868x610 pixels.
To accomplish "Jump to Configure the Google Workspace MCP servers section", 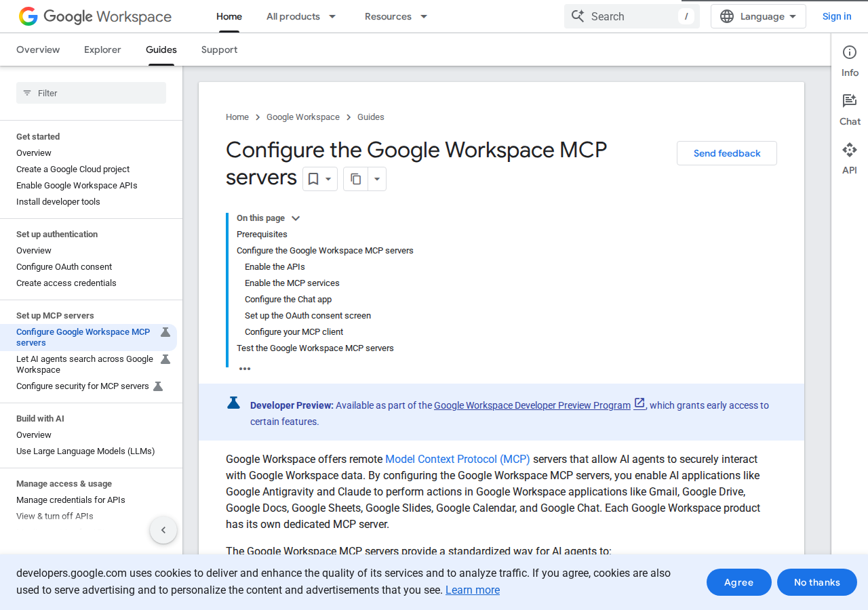I will click(325, 251).
